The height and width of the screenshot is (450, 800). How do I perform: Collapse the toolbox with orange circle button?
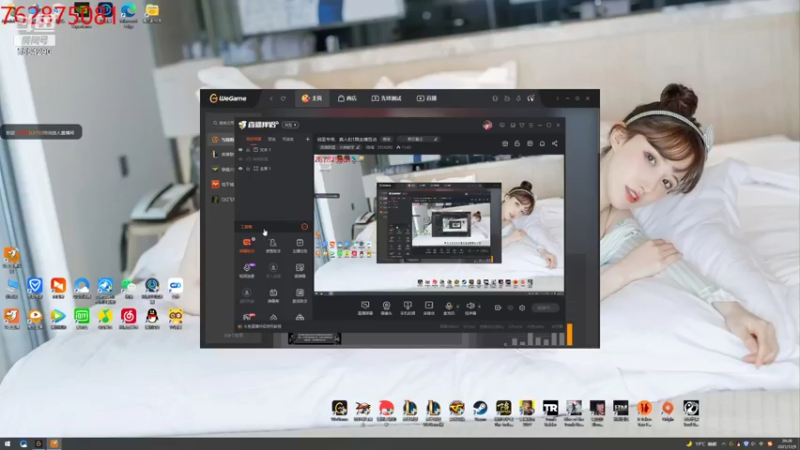305,227
